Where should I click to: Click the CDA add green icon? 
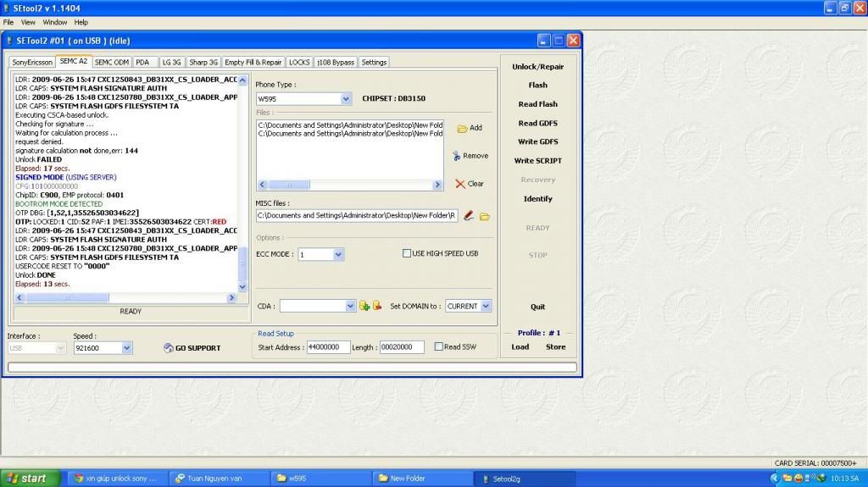pyautogui.click(x=364, y=306)
